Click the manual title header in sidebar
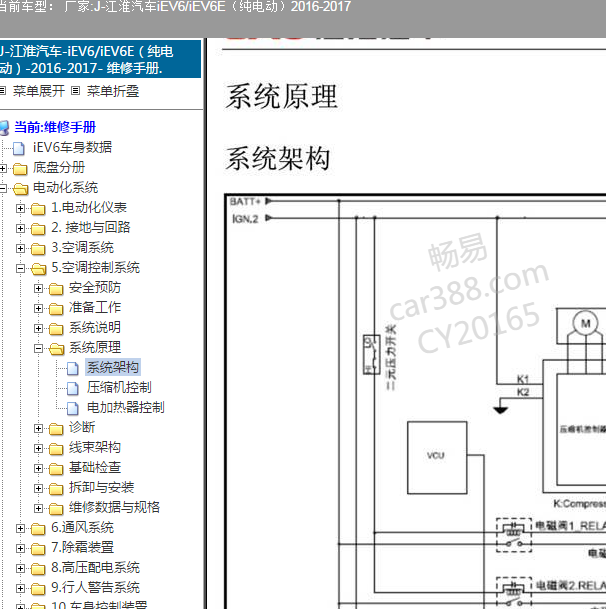The image size is (606, 609). pos(100,59)
